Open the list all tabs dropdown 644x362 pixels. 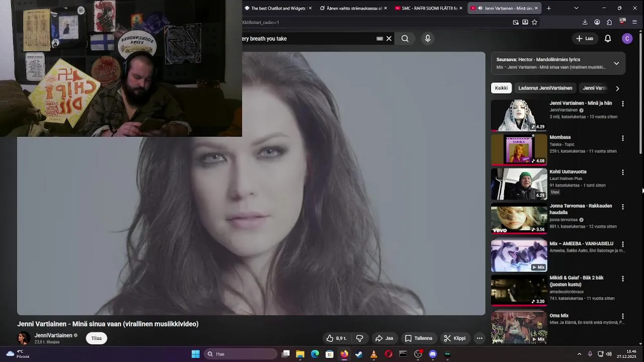tap(576, 8)
